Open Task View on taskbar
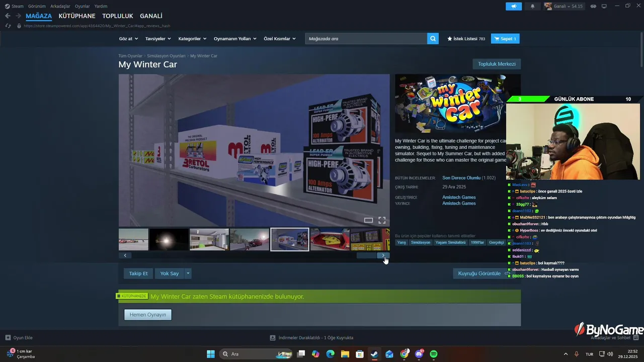The width and height of the screenshot is (644, 362). point(301,354)
